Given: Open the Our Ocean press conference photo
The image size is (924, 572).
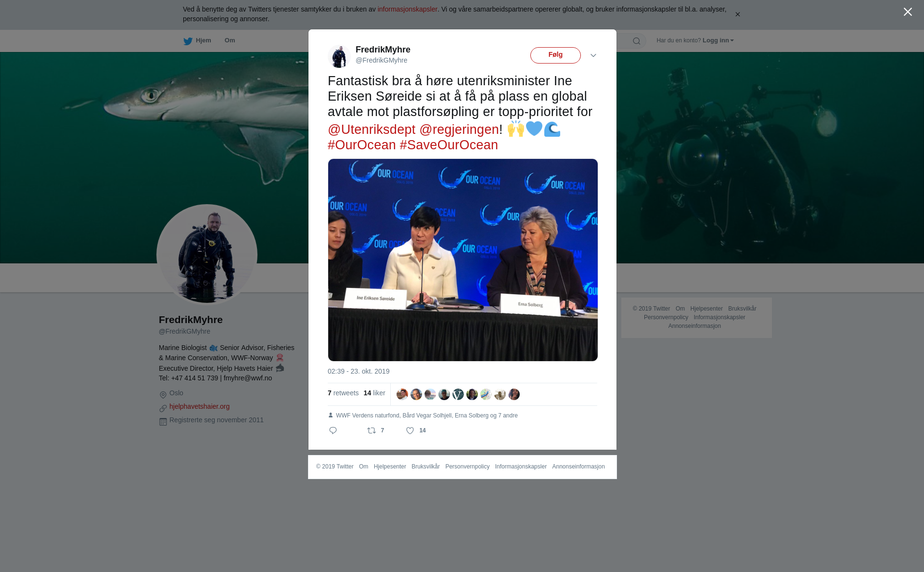Looking at the screenshot, I should [463, 260].
